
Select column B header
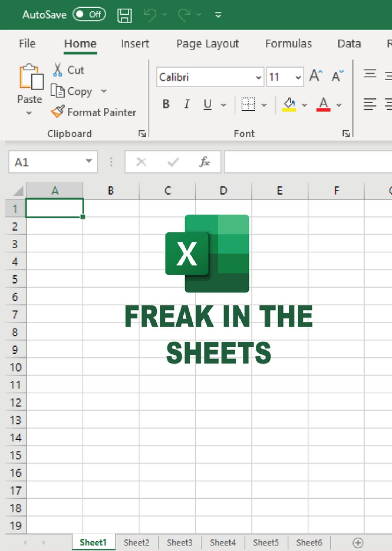pos(111,190)
